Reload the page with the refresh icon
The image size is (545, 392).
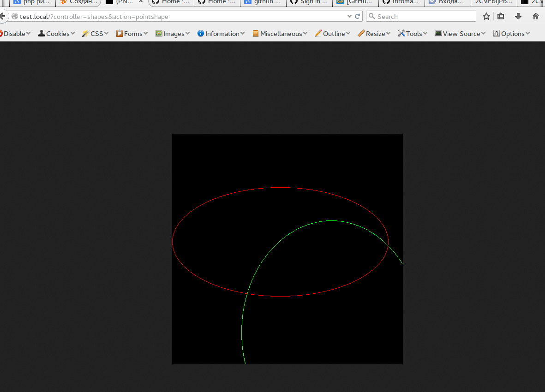[357, 16]
